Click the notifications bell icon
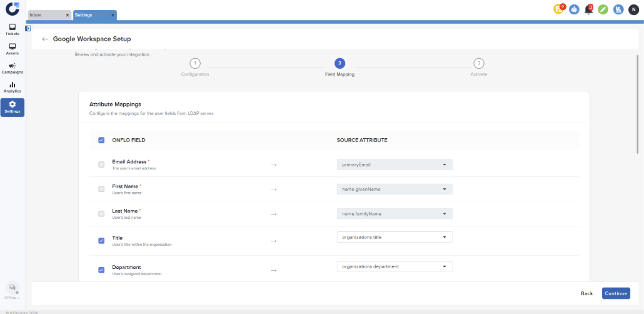The image size is (644, 314). [588, 9]
